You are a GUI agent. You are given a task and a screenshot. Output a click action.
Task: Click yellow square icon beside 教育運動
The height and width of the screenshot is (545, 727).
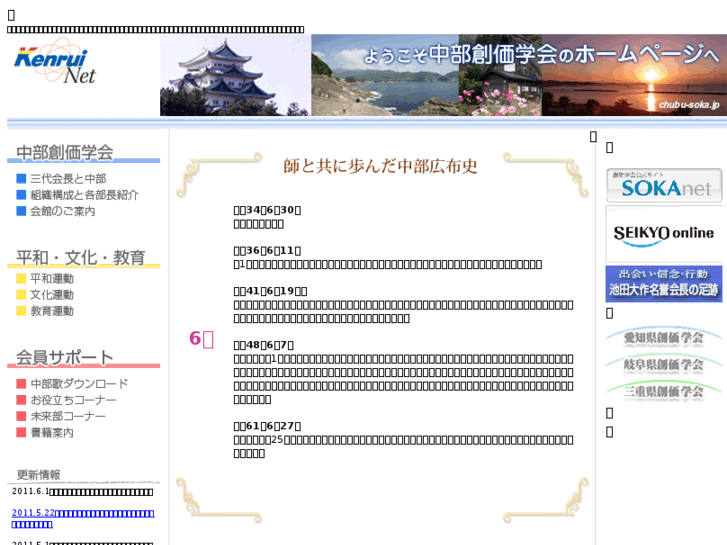[x=21, y=311]
